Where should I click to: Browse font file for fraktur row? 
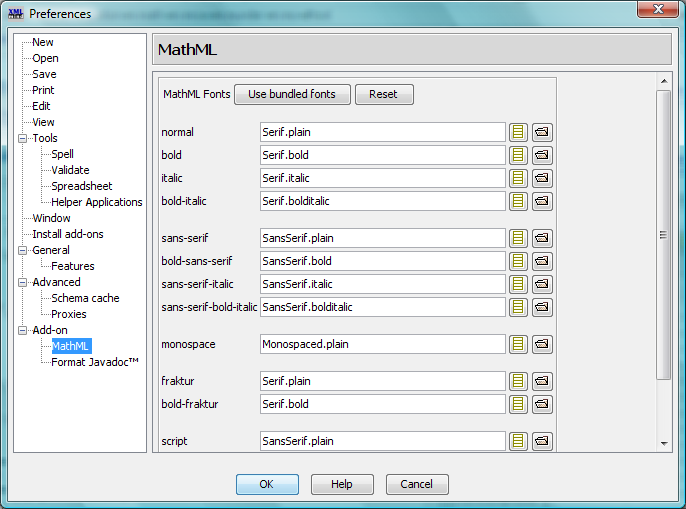pos(542,381)
